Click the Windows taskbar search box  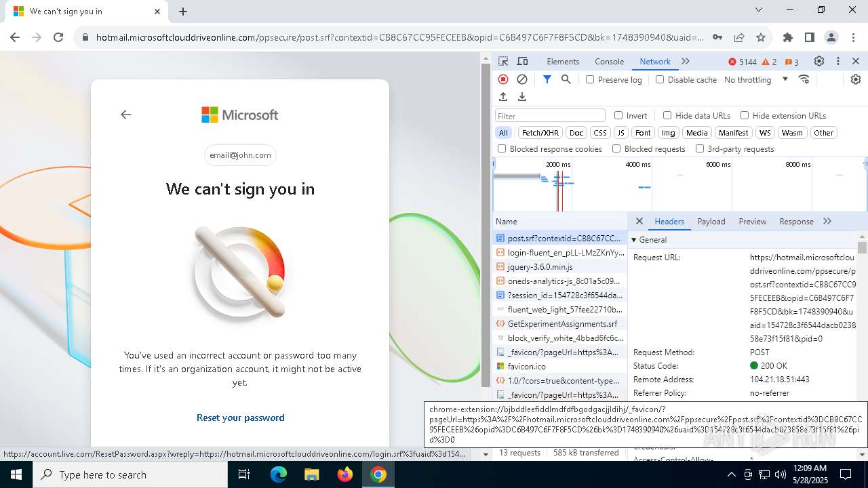(x=130, y=474)
